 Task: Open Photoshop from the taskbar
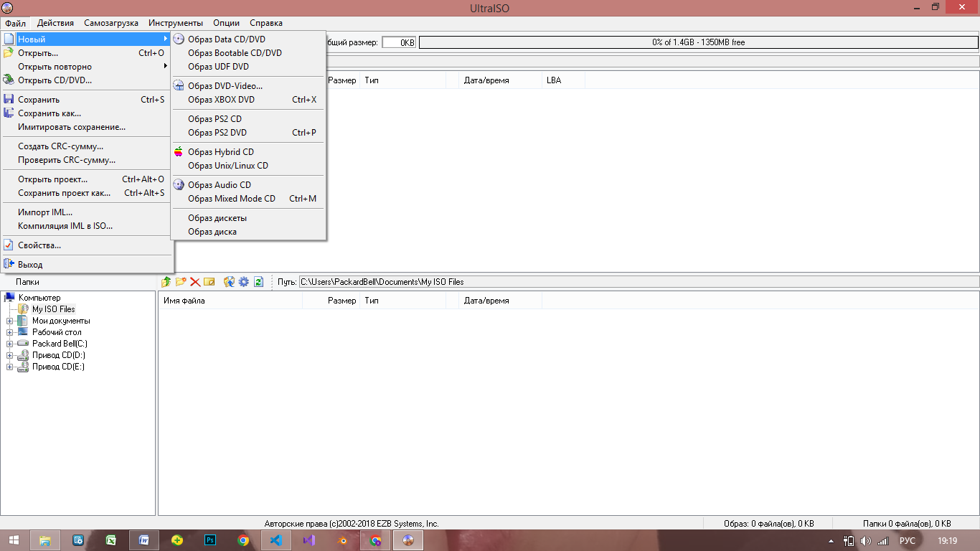(x=211, y=540)
